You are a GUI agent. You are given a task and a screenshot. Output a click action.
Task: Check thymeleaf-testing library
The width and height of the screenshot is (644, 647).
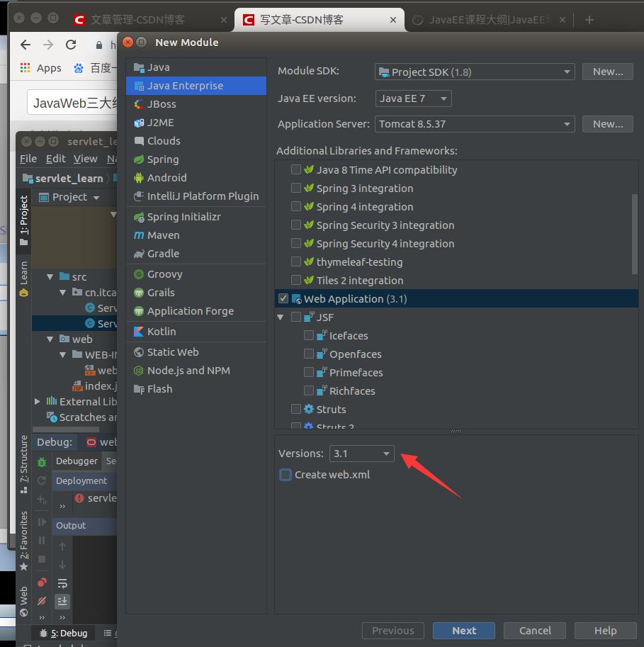(296, 261)
